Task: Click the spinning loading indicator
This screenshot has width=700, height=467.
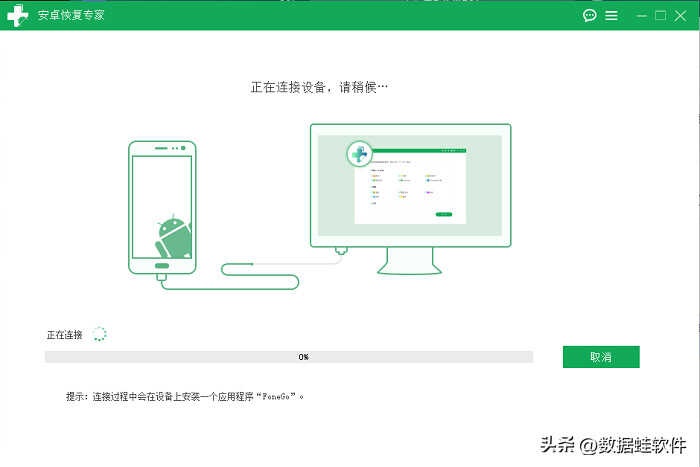Action: 99,334
